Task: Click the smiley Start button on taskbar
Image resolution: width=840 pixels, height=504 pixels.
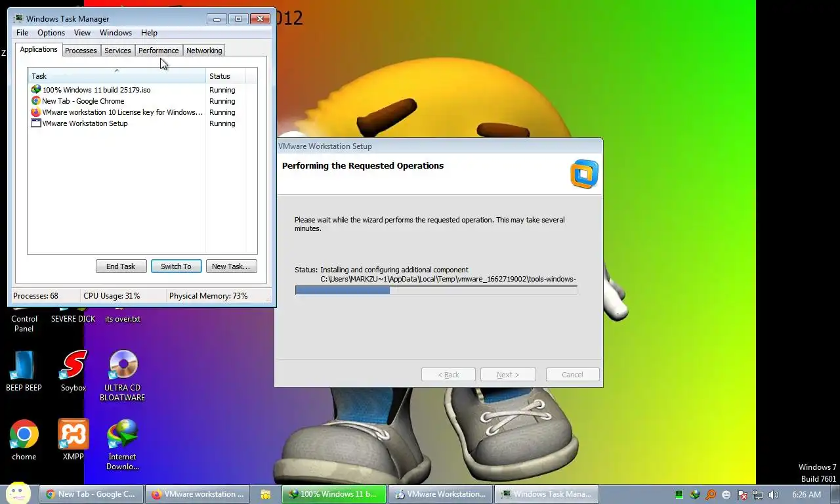Action: 18,493
